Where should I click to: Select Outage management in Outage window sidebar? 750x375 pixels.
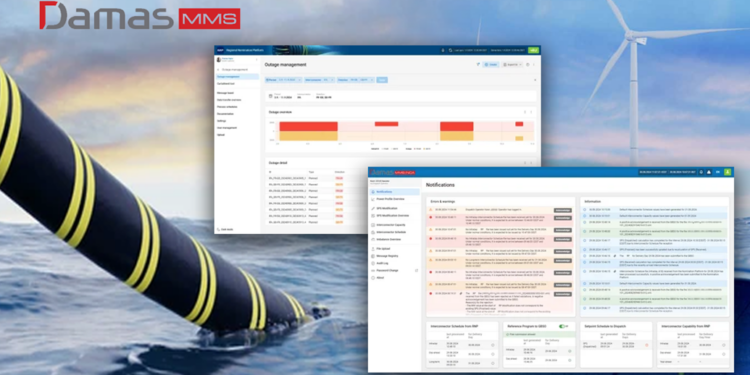(237, 77)
